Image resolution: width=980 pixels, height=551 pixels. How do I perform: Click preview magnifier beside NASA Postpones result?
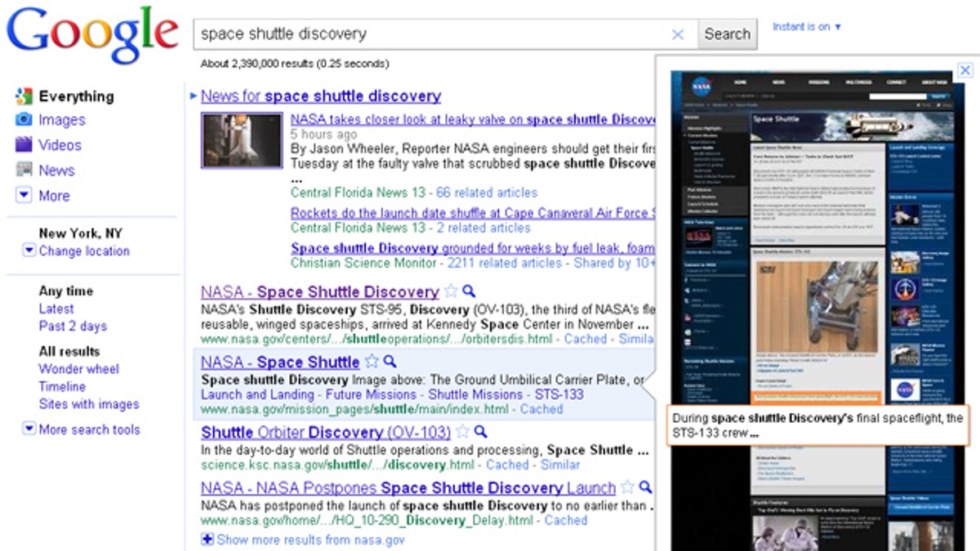pyautogui.click(x=645, y=487)
